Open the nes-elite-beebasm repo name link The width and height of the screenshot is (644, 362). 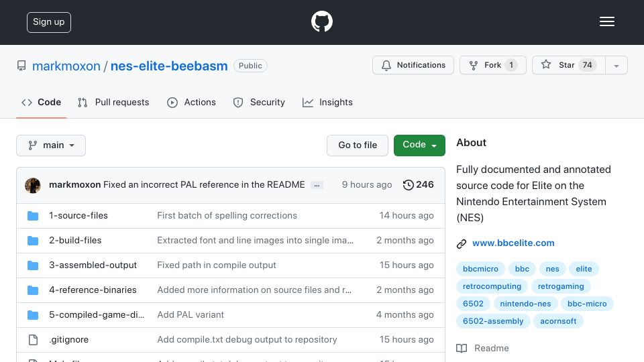(169, 66)
